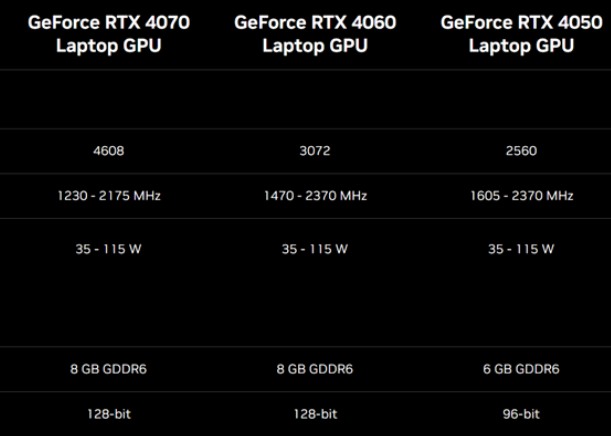The image size is (611, 436).
Task: Click the empty cell directly above 4608
Action: click(x=109, y=100)
